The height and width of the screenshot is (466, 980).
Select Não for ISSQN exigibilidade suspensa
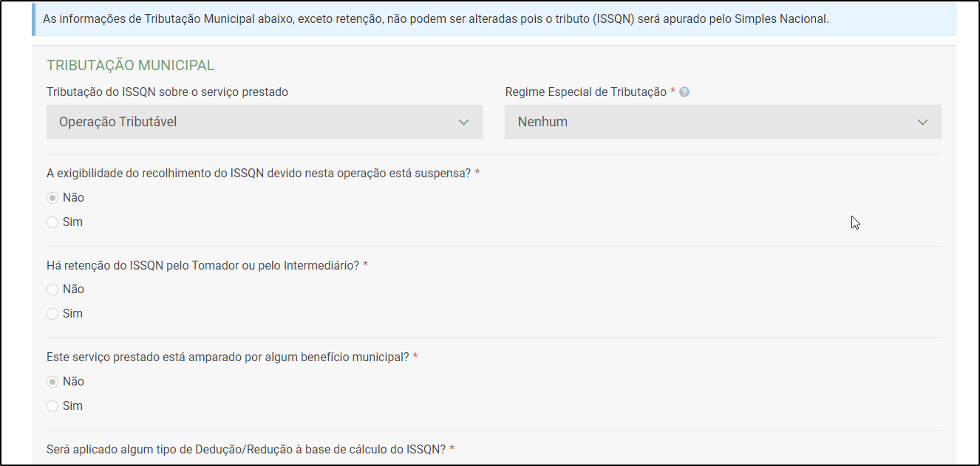[x=52, y=198]
